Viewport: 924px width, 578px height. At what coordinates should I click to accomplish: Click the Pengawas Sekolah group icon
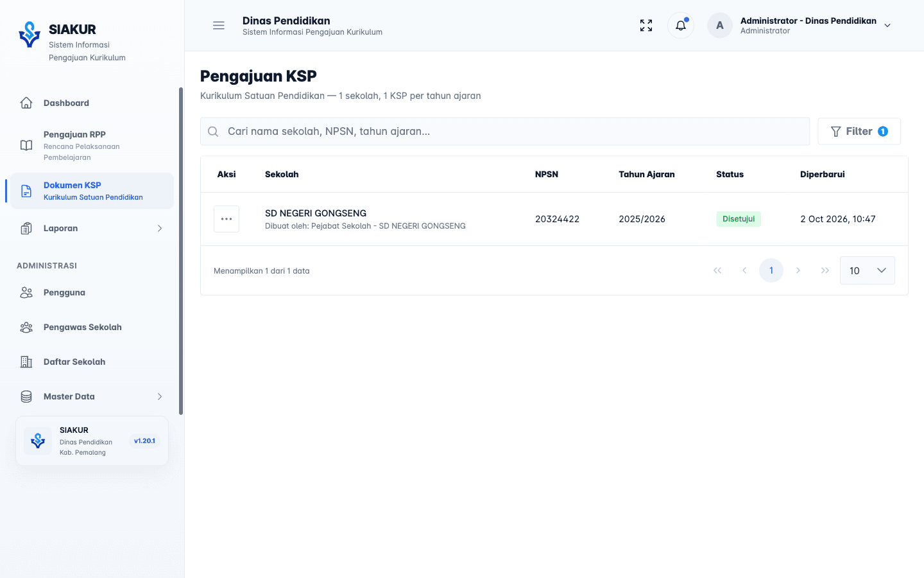click(x=26, y=327)
